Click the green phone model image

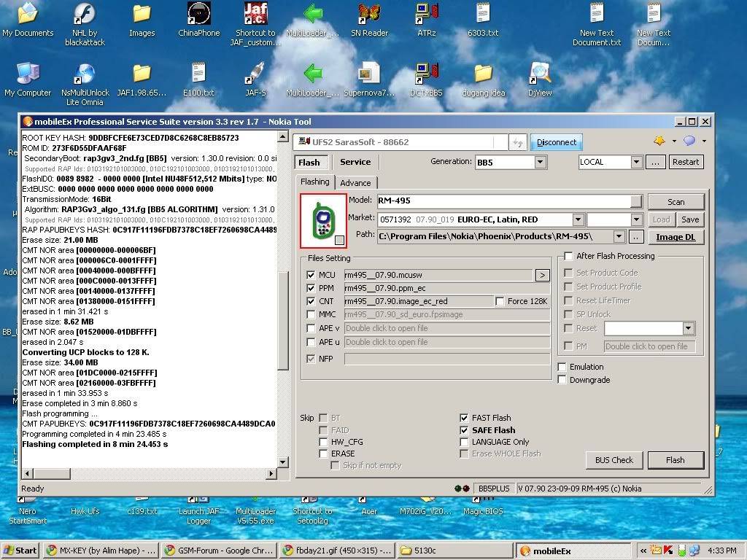[x=323, y=220]
